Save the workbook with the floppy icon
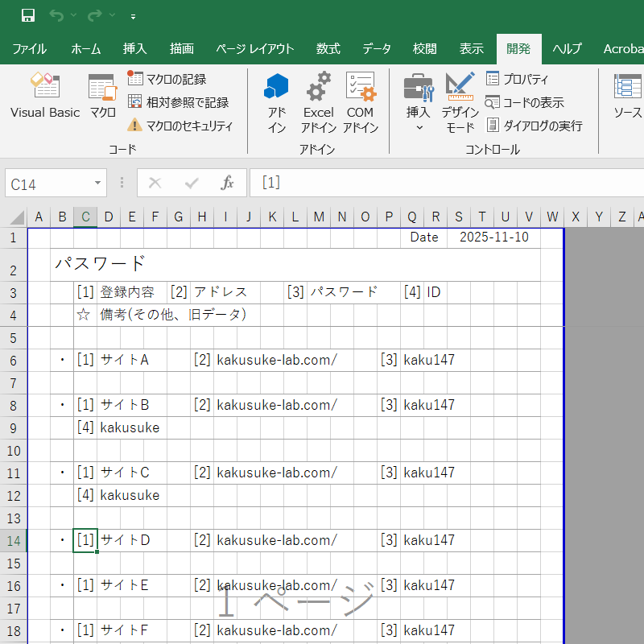This screenshot has height=644, width=644. tap(28, 15)
